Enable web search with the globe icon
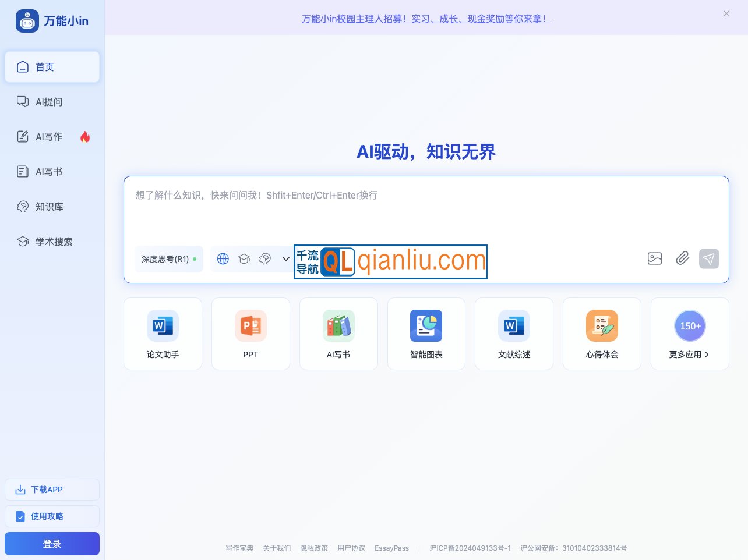Viewport: 748px width, 560px height. click(223, 258)
